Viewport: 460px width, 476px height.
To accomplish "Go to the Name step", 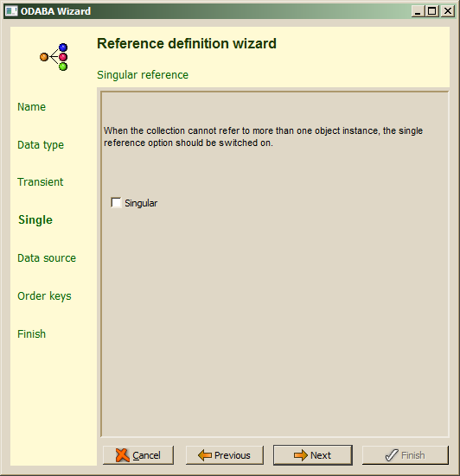I will [32, 107].
